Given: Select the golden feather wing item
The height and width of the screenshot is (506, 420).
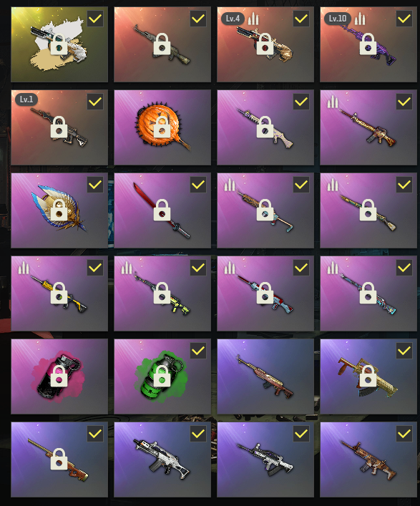Looking at the screenshot, I should pyautogui.click(x=59, y=210).
